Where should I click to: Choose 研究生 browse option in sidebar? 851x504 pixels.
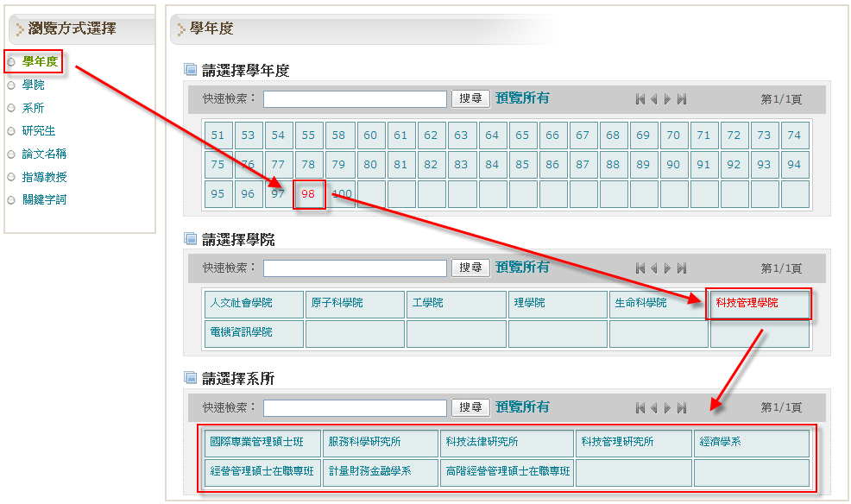coord(39,131)
